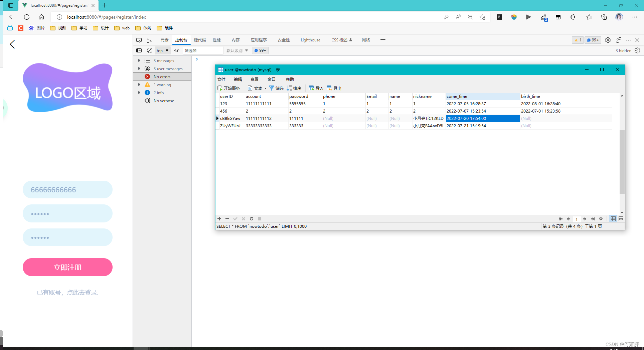Expand the '1 warning' console group
This screenshot has height=350, width=644.
click(x=140, y=84)
